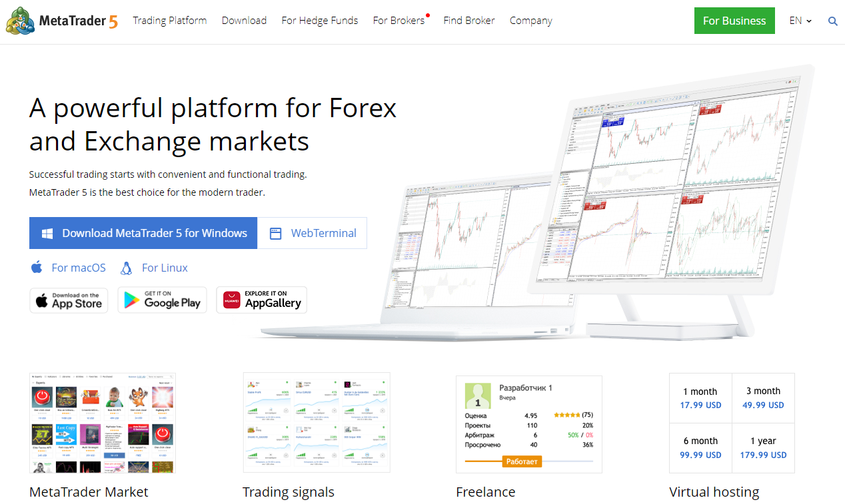Open the Huawei AppGallery badge
The image size is (845, 504).
pyautogui.click(x=261, y=300)
